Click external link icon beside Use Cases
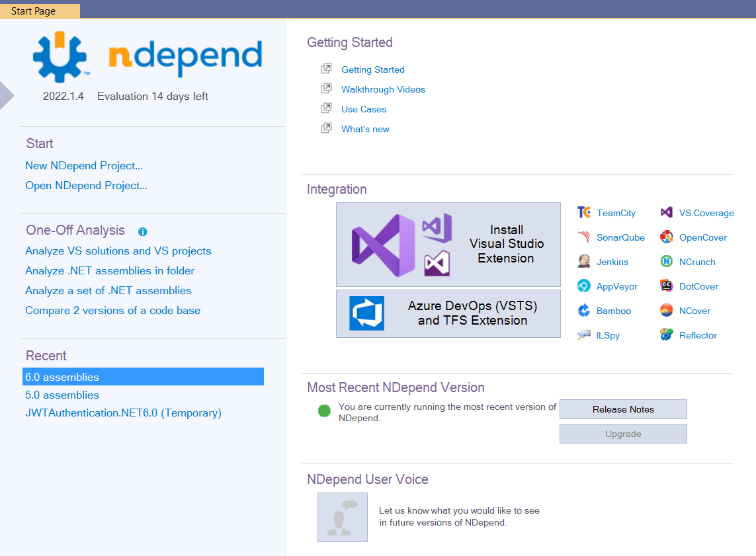756x556 pixels. pyautogui.click(x=327, y=108)
